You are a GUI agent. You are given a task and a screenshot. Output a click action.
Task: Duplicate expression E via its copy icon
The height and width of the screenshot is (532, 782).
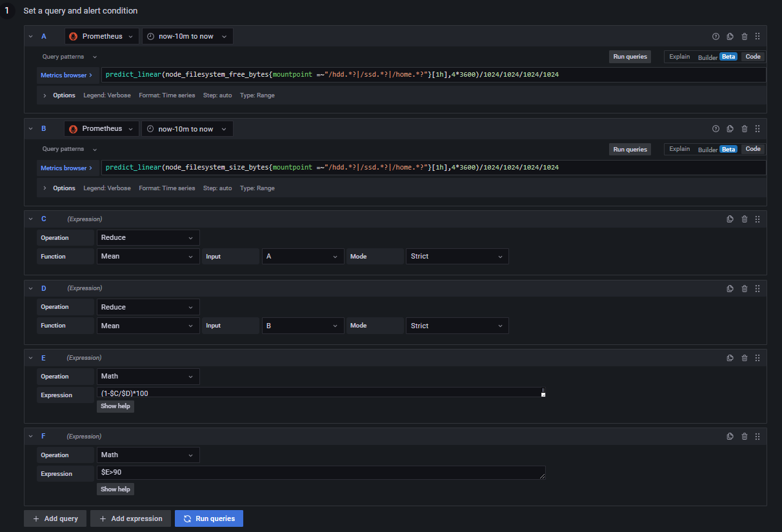tap(730, 357)
